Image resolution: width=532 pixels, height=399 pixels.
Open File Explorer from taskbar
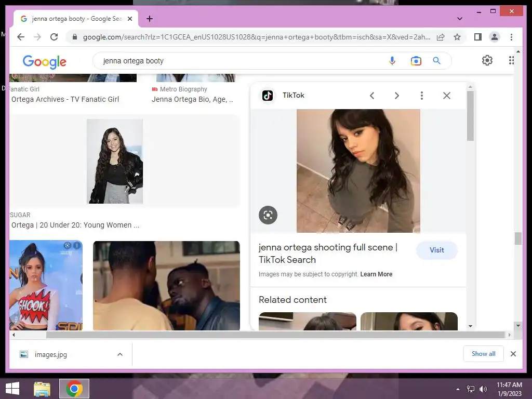tap(42, 389)
